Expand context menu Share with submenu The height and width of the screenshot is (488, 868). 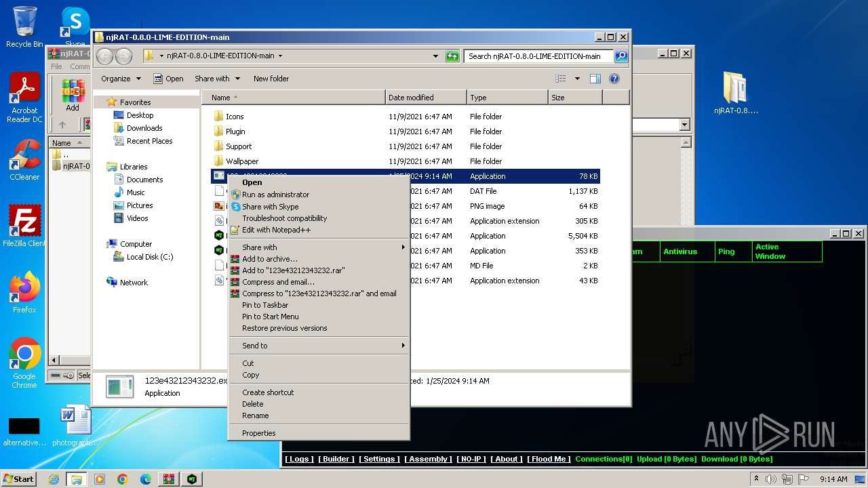point(319,247)
